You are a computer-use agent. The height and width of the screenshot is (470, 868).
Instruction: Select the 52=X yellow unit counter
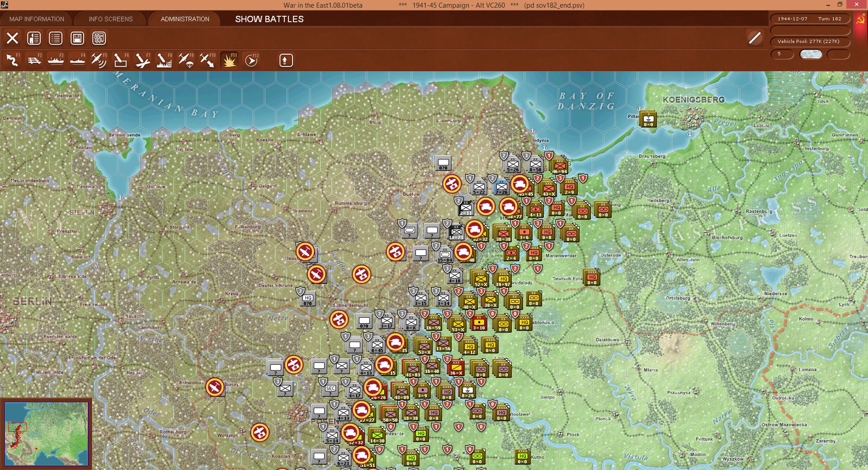point(481,279)
